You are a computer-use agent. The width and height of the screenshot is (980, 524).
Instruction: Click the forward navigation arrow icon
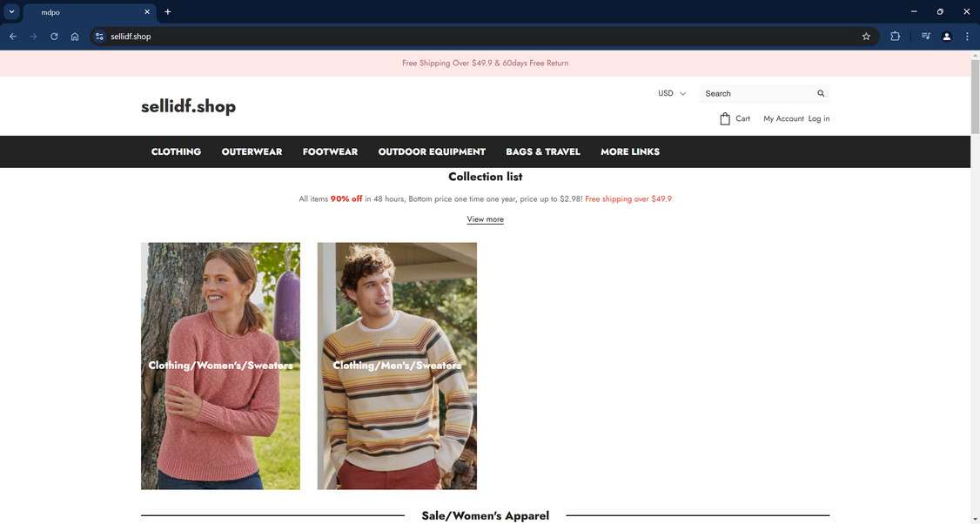(x=33, y=37)
